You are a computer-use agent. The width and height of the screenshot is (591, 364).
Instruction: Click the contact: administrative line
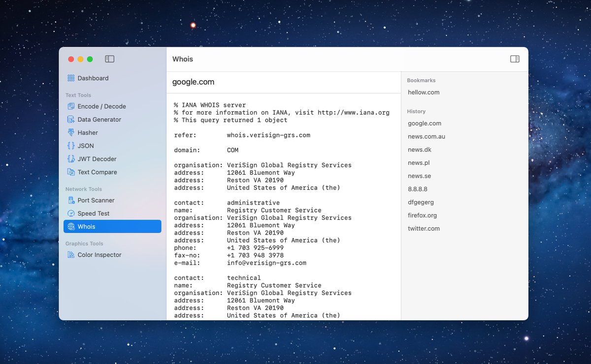coord(227,203)
